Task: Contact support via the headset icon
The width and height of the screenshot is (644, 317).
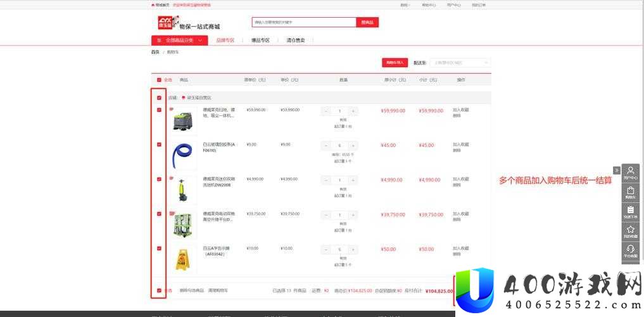Action: click(x=631, y=251)
